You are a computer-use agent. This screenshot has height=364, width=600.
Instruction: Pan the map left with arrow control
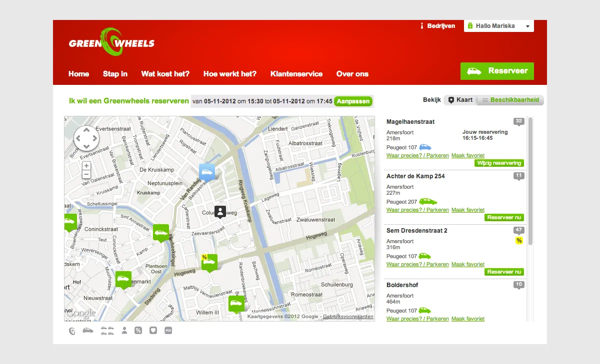point(78,138)
